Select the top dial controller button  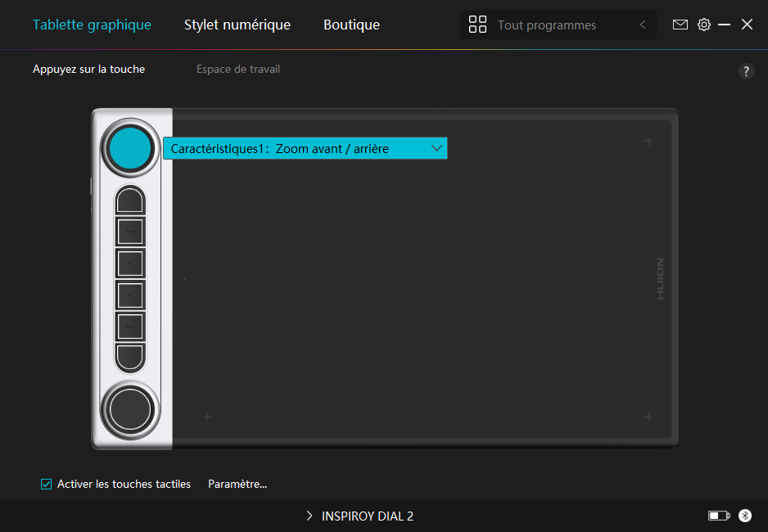tap(130, 148)
